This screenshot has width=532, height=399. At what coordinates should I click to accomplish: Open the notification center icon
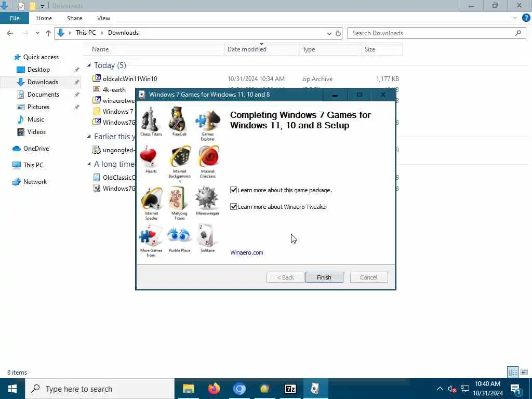coord(516,389)
